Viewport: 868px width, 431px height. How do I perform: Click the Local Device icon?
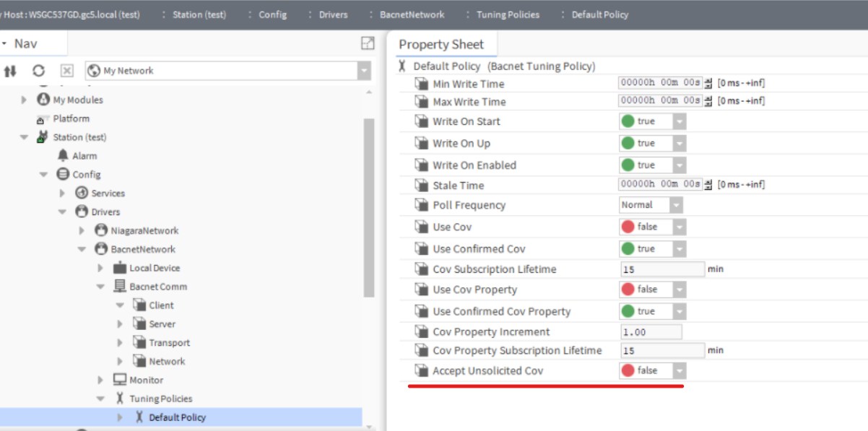pyautogui.click(x=120, y=268)
